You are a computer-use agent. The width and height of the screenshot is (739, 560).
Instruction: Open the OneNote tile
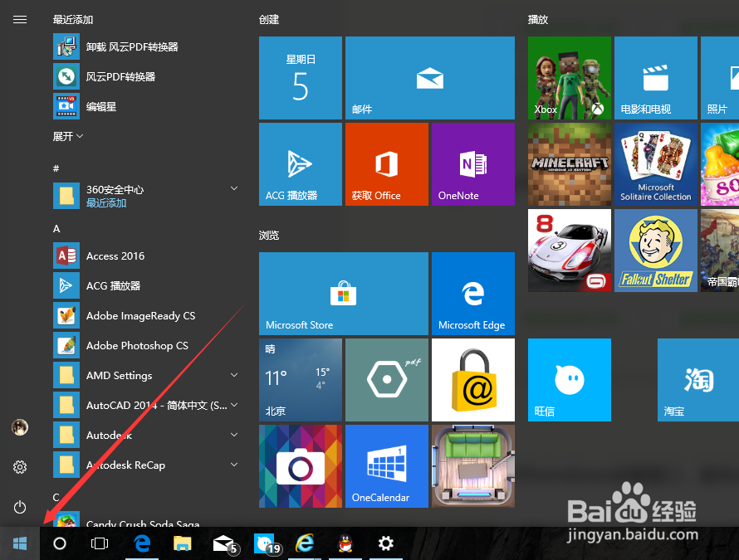click(473, 164)
